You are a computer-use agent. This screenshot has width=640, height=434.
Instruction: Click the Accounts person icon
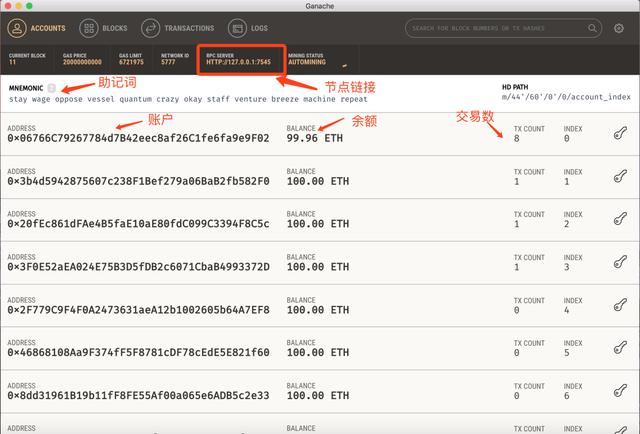(x=17, y=28)
